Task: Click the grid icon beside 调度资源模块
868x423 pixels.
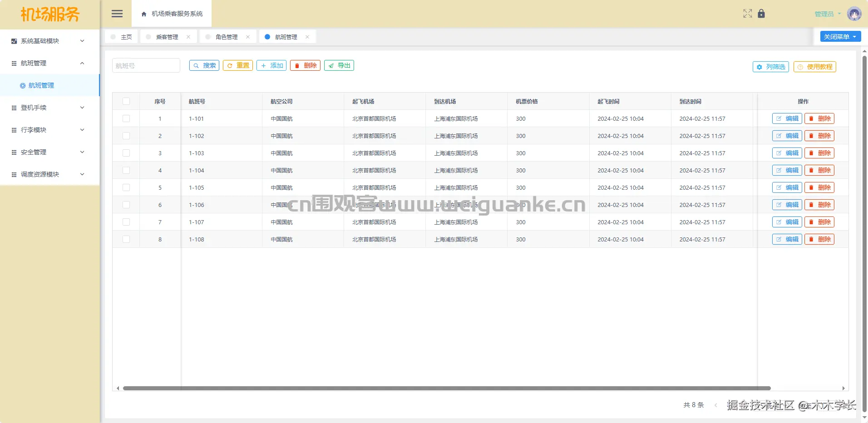Action: [14, 174]
